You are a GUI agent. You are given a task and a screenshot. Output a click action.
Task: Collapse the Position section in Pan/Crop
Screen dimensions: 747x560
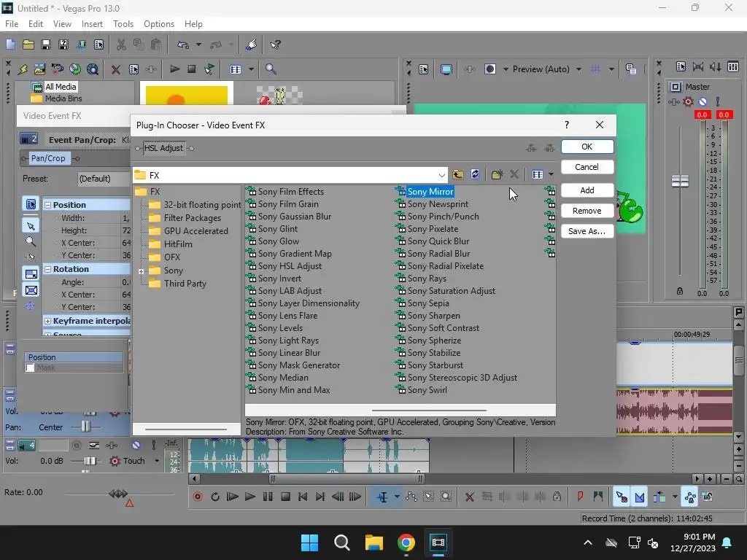click(x=47, y=205)
